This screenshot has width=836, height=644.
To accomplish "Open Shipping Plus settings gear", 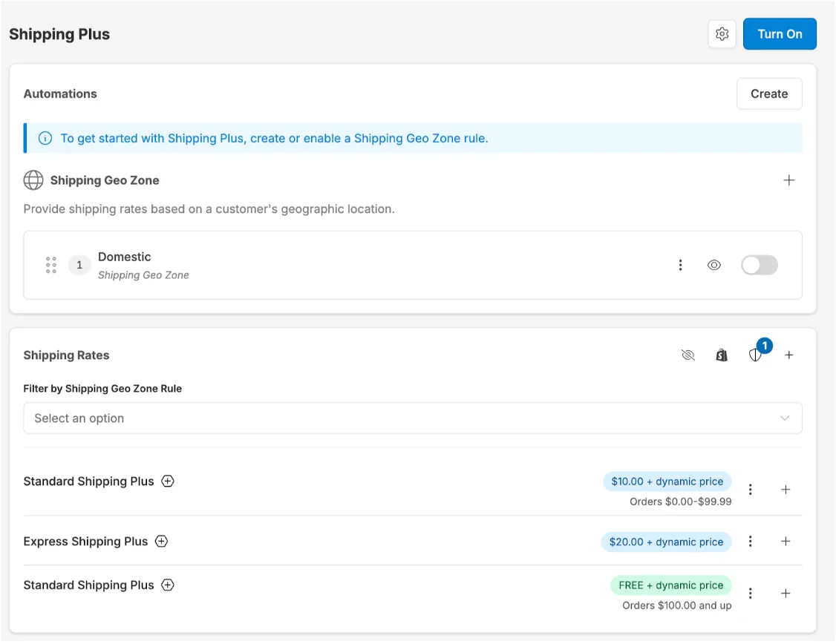I will pyautogui.click(x=722, y=34).
